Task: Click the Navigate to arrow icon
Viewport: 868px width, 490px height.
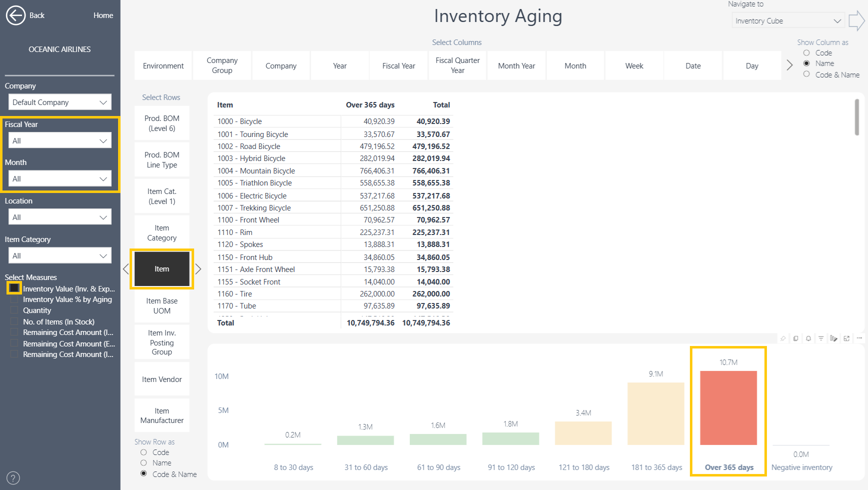Action: [856, 21]
